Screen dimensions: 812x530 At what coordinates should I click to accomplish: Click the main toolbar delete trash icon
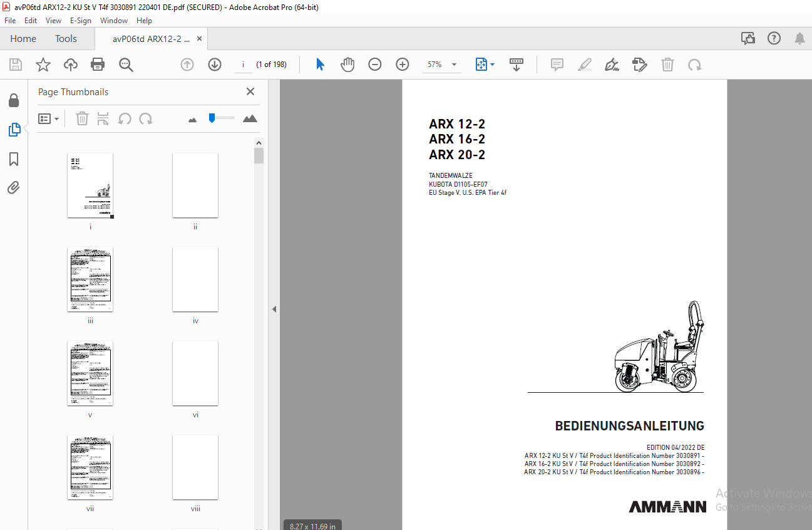(668, 65)
